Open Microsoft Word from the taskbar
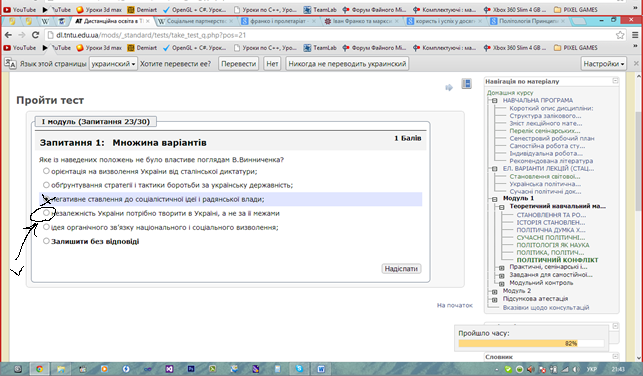Viewport: 643px width, 376px height. pyautogui.click(x=321, y=369)
